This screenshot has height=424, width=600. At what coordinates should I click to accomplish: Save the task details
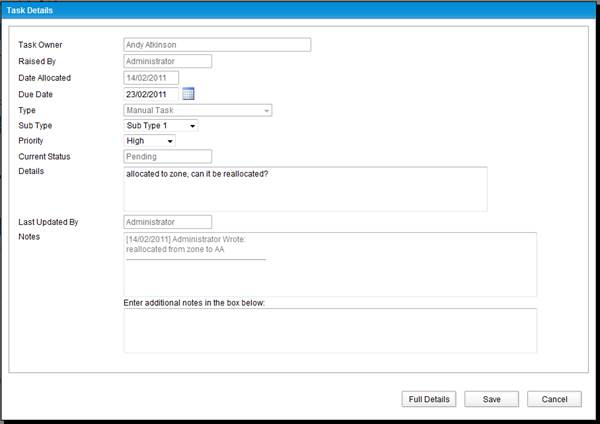point(491,399)
